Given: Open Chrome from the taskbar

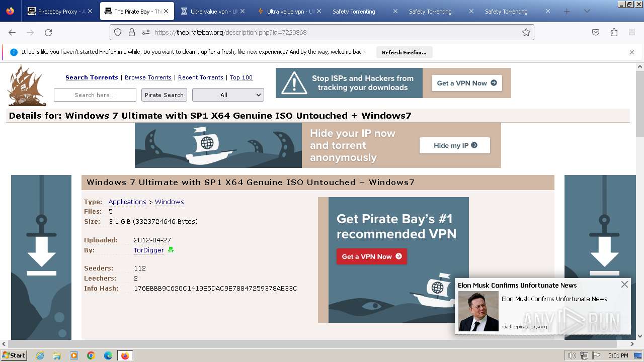Looking at the screenshot, I should click(x=91, y=355).
